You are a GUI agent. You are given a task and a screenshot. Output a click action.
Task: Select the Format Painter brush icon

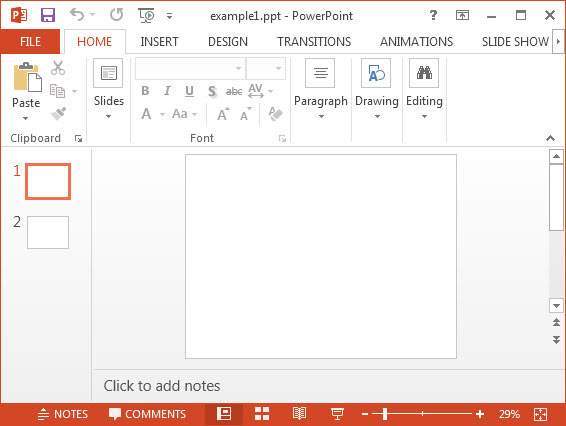tap(58, 114)
